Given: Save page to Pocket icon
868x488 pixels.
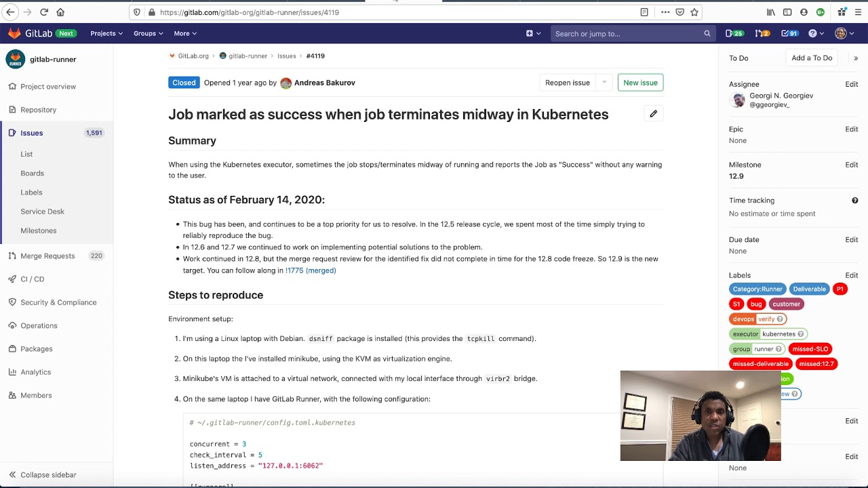Looking at the screenshot, I should pos(679,12).
